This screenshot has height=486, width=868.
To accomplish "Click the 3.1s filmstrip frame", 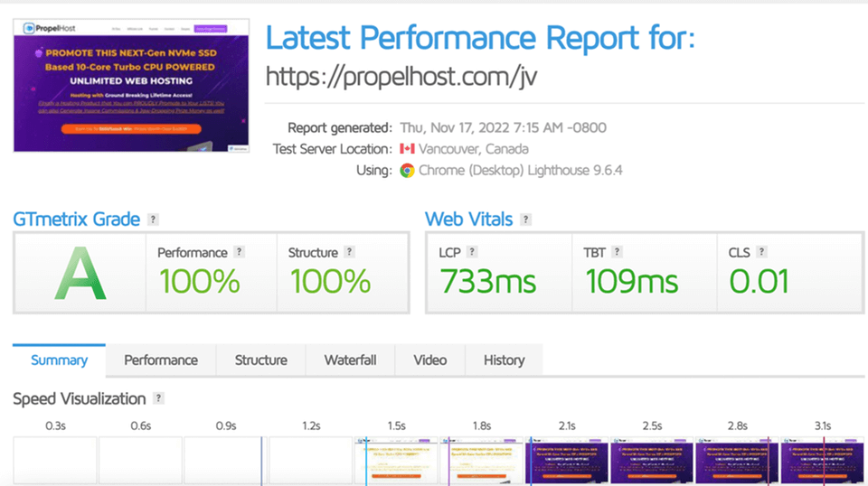I will coord(823,461).
